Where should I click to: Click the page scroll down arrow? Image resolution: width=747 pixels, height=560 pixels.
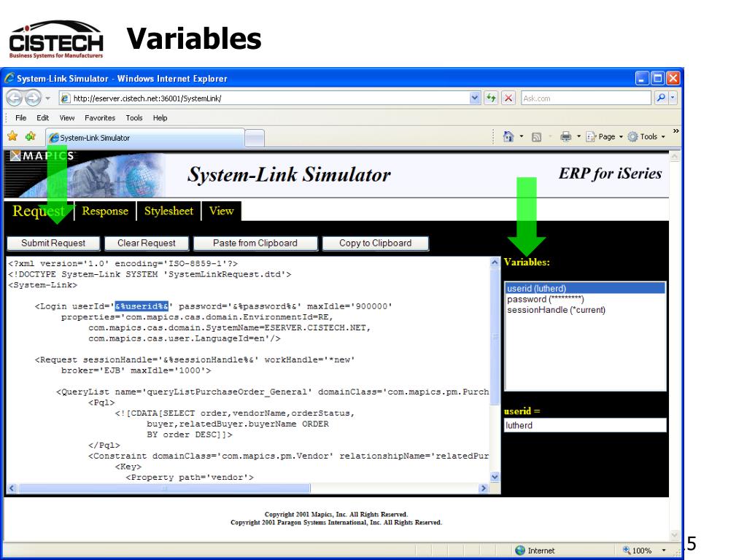[x=674, y=535]
